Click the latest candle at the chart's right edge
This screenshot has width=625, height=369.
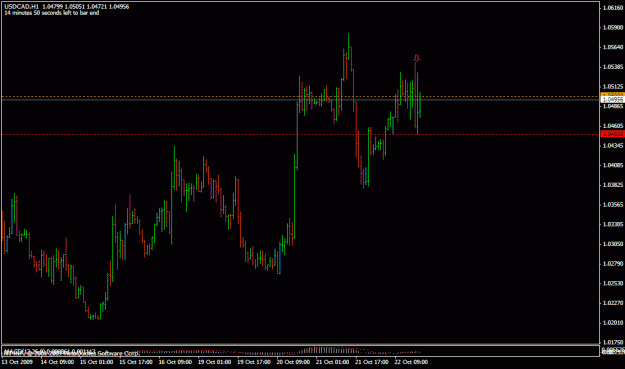(420, 105)
